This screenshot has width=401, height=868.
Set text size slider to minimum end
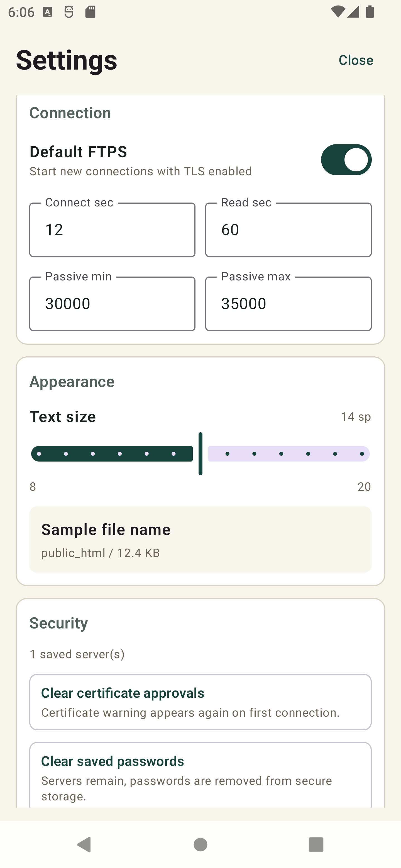pyautogui.click(x=39, y=453)
